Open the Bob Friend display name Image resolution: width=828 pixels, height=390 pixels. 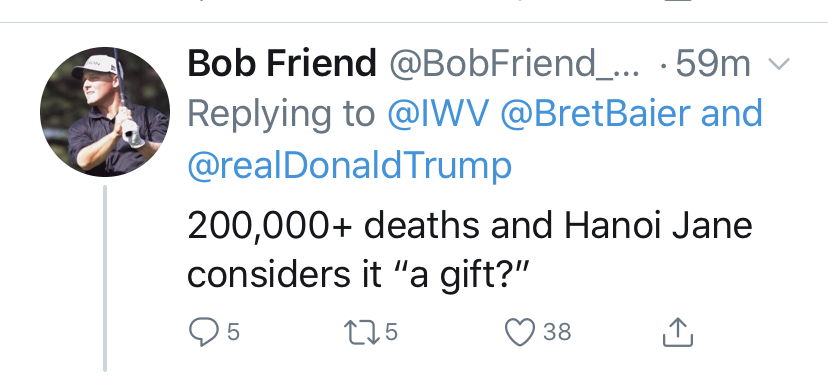point(281,64)
